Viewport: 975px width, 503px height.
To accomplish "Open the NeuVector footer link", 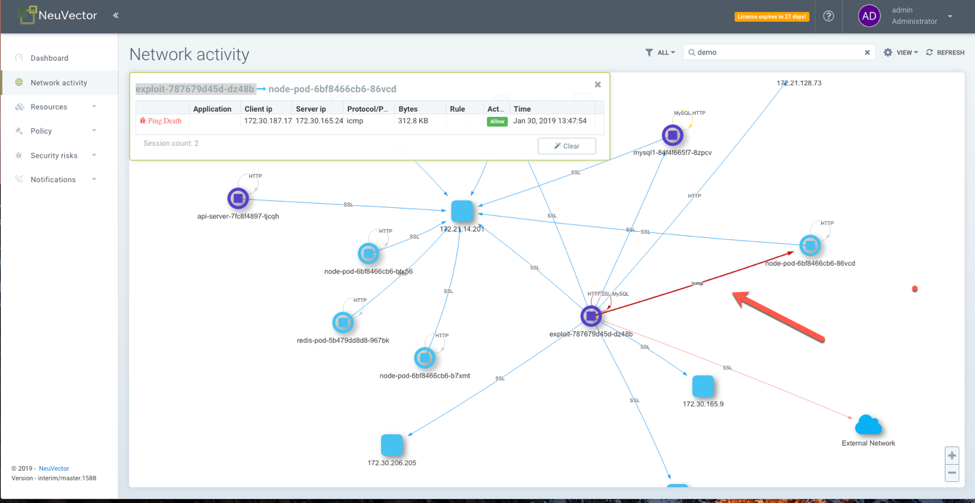I will point(54,468).
